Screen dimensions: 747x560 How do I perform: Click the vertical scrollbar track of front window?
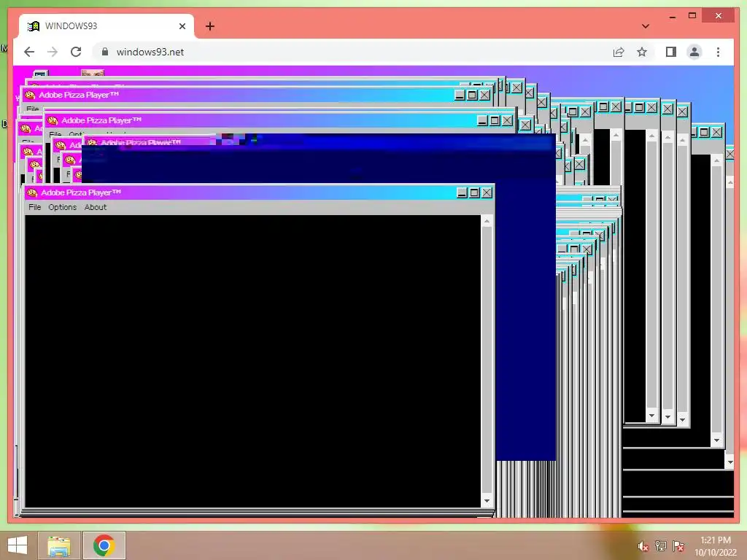pos(487,360)
